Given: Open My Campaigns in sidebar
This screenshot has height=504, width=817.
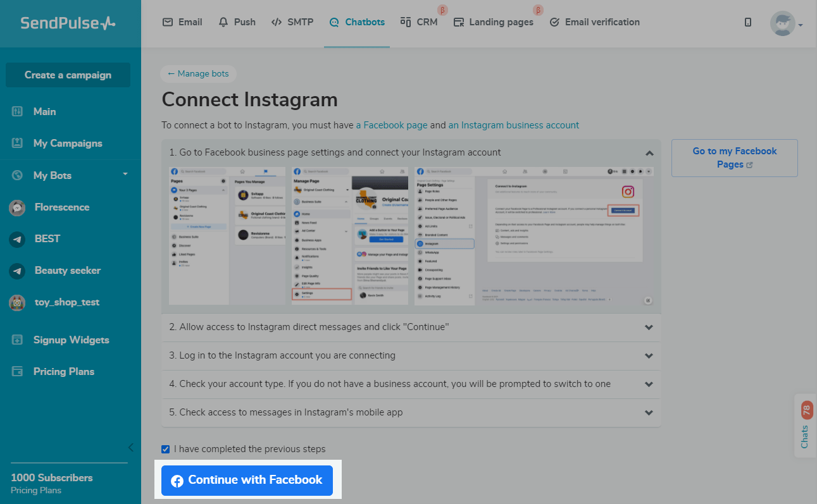Looking at the screenshot, I should (x=68, y=143).
